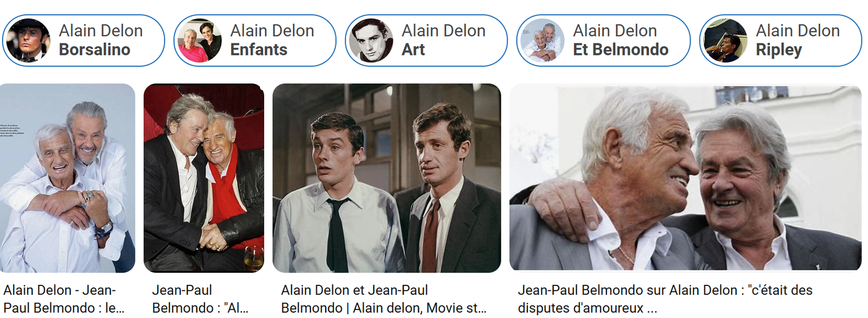Choose the Alain Delon Et Belmondo suggestion
Viewport: 868px width, 318px height.
point(621,40)
